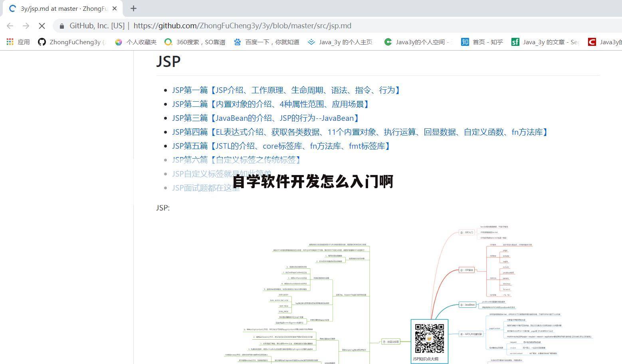
Task: Open the 个人收藏夹 bookmark
Action: pyautogui.click(x=136, y=42)
